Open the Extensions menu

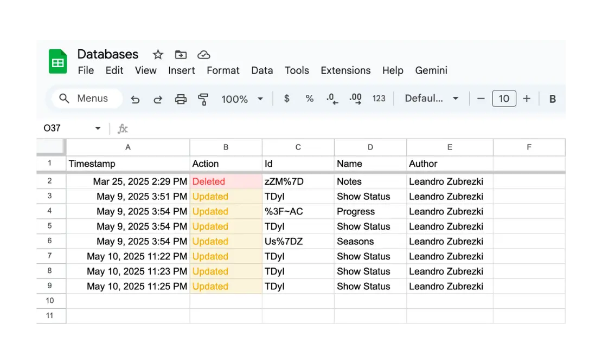tap(345, 70)
